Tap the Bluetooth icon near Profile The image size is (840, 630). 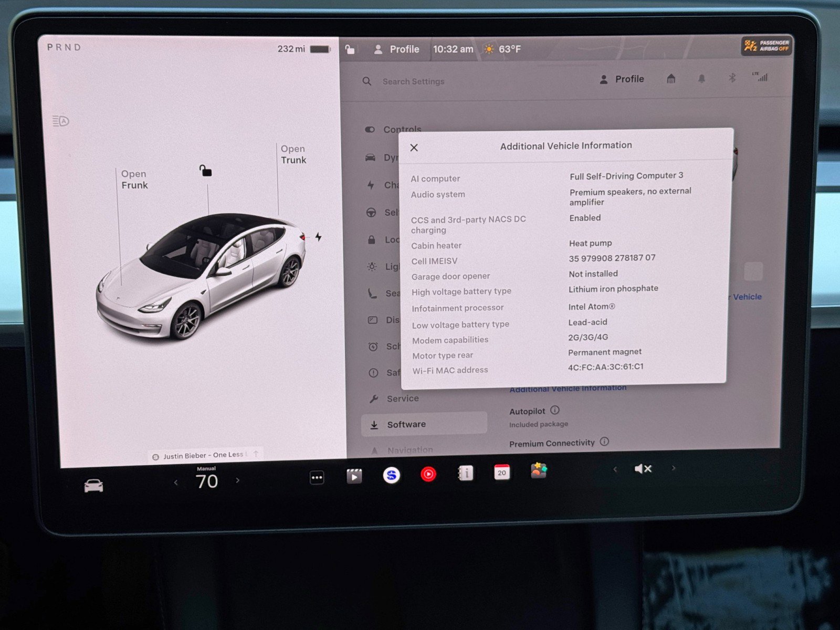pyautogui.click(x=732, y=79)
